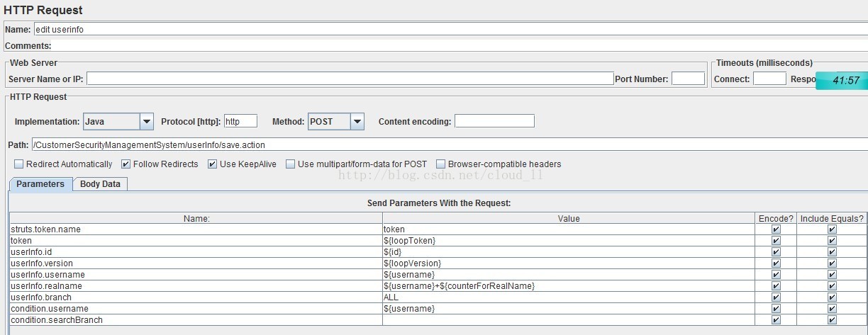Screen dimensions: 868x335
Task: Expand the Method POST dropdown
Action: click(x=357, y=122)
